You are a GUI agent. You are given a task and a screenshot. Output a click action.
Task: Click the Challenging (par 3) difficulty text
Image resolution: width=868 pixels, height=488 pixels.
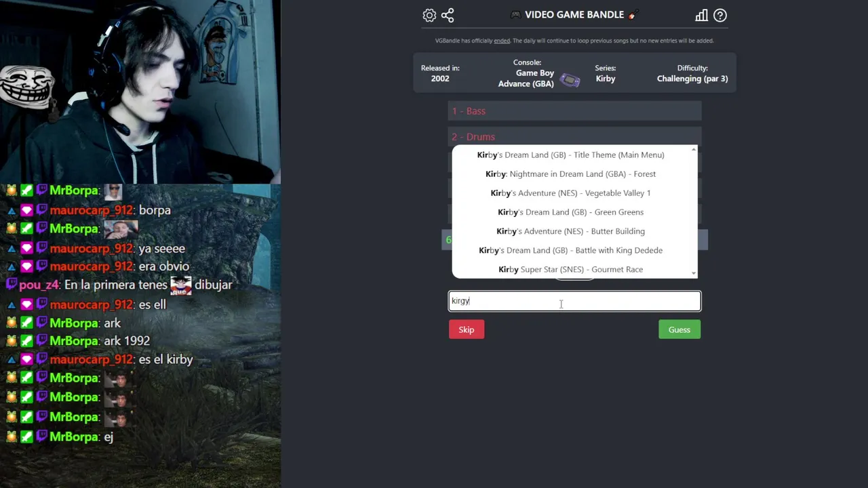692,79
